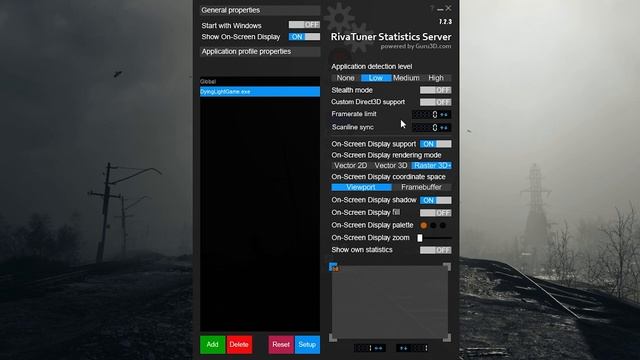640x360 pixels.
Task: Set application detection level to High
Action: [x=436, y=78]
